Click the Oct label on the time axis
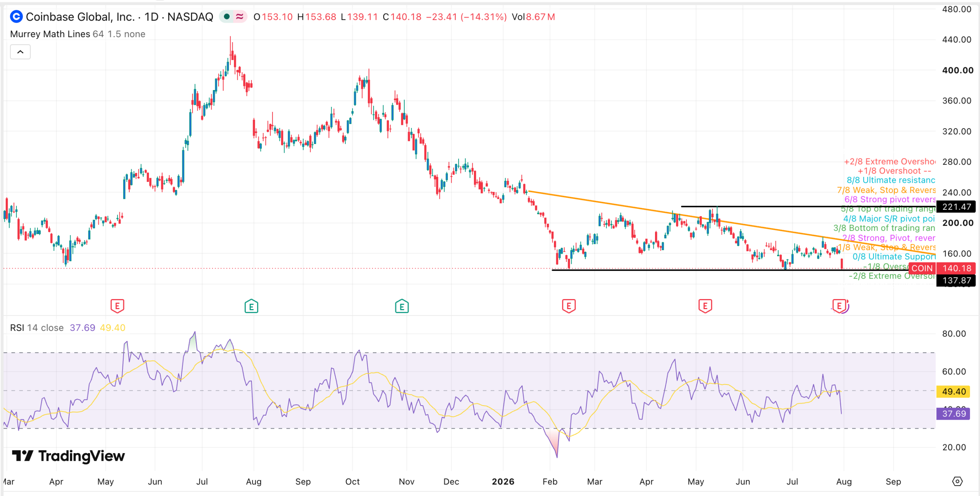The height and width of the screenshot is (496, 980). [352, 481]
